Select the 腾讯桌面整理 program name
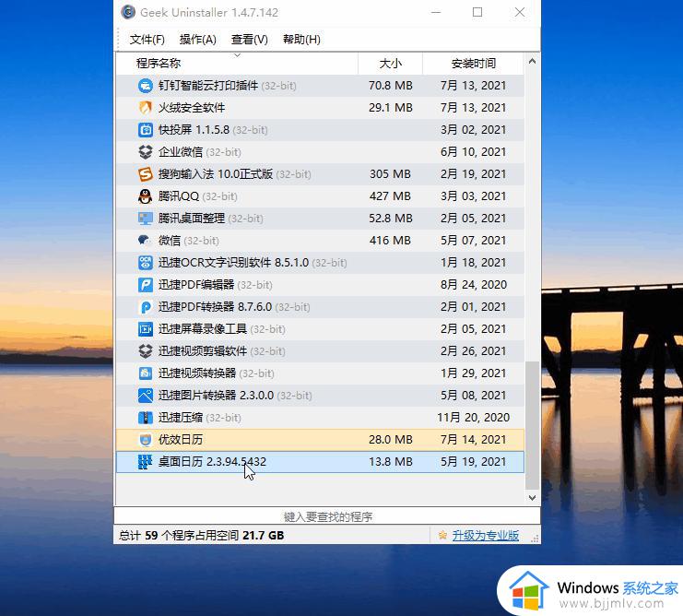Image resolution: width=683 pixels, height=616 pixels. [x=191, y=219]
